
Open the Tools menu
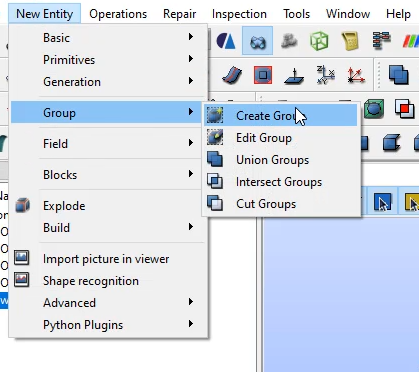296,14
